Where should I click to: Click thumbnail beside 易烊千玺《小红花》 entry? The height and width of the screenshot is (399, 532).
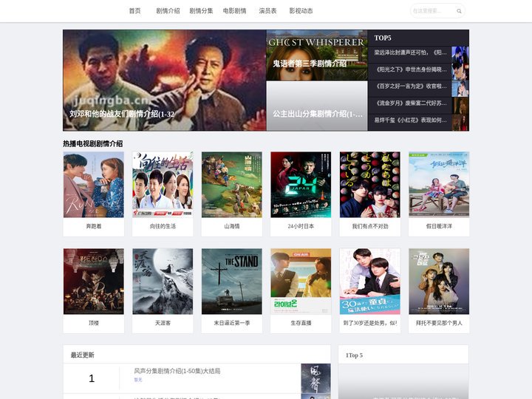point(460,123)
